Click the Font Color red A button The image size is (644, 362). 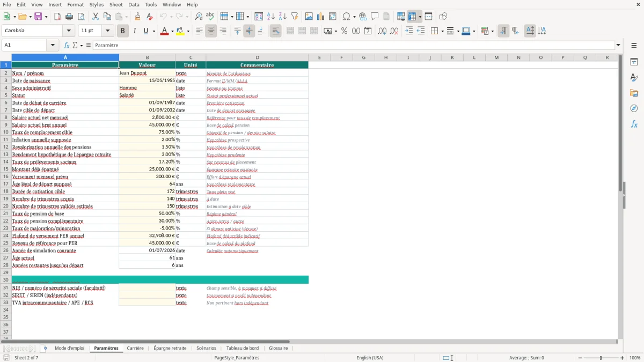(x=164, y=31)
